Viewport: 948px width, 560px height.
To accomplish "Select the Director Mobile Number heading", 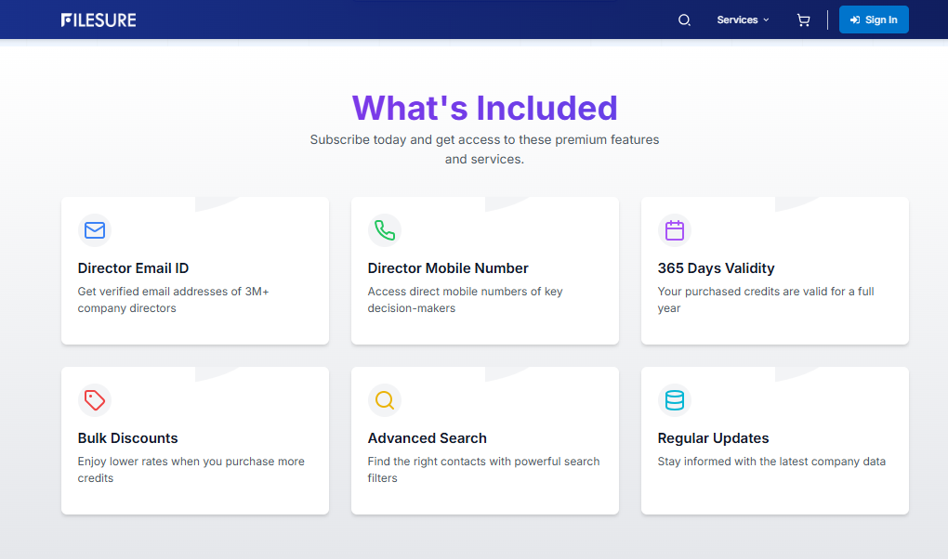I will click(x=448, y=268).
